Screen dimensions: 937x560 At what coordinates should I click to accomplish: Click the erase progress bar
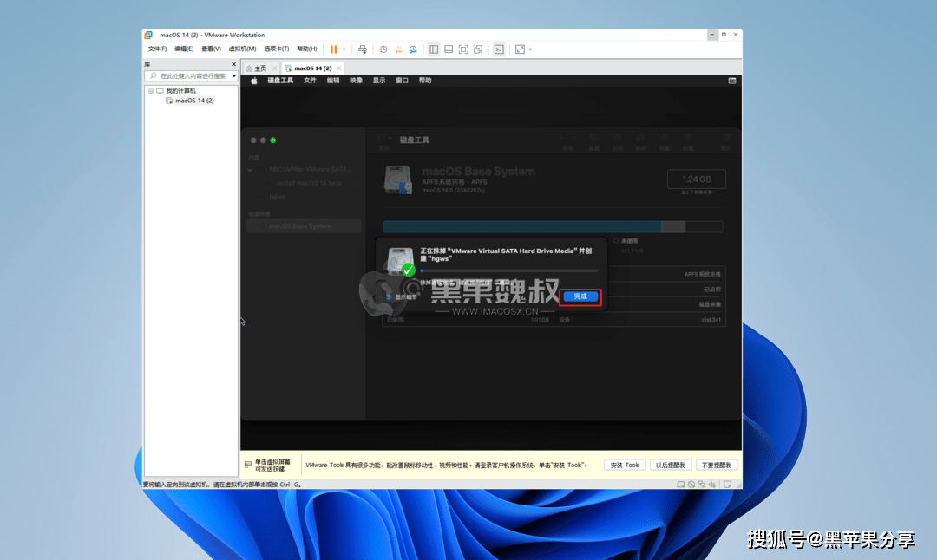[x=509, y=271]
